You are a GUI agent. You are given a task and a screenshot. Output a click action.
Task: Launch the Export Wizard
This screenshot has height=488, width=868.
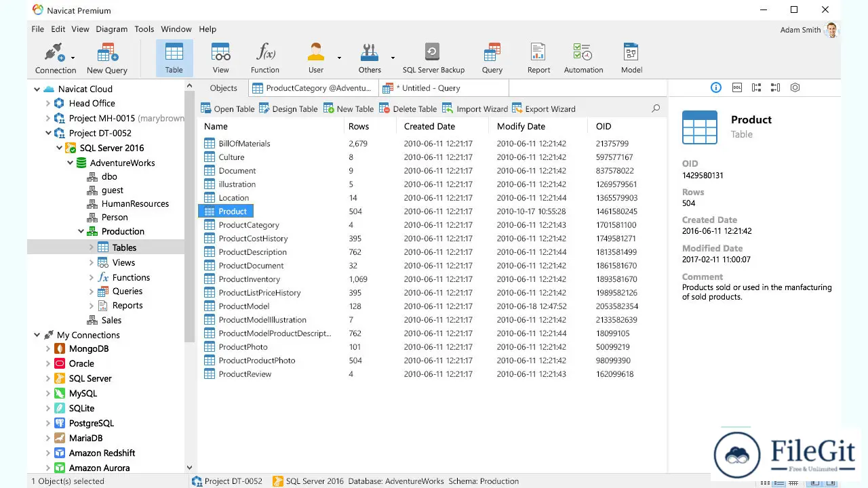click(x=544, y=108)
